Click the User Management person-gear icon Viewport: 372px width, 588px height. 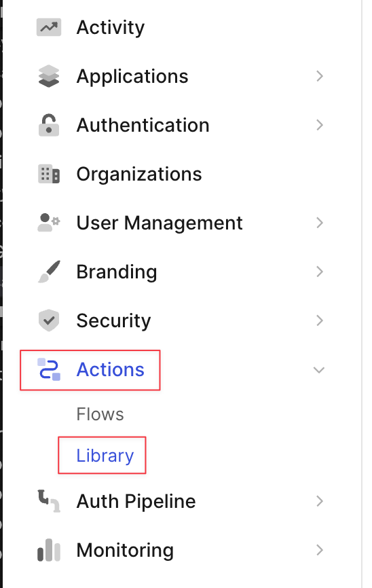(49, 223)
